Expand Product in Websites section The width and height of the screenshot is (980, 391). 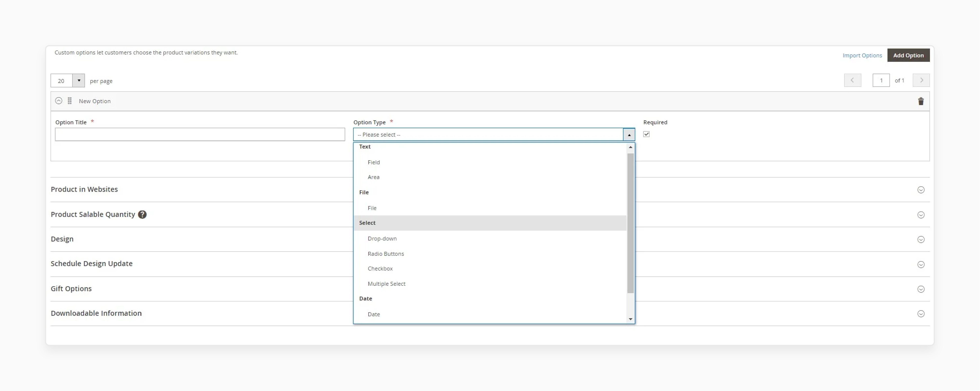point(921,190)
